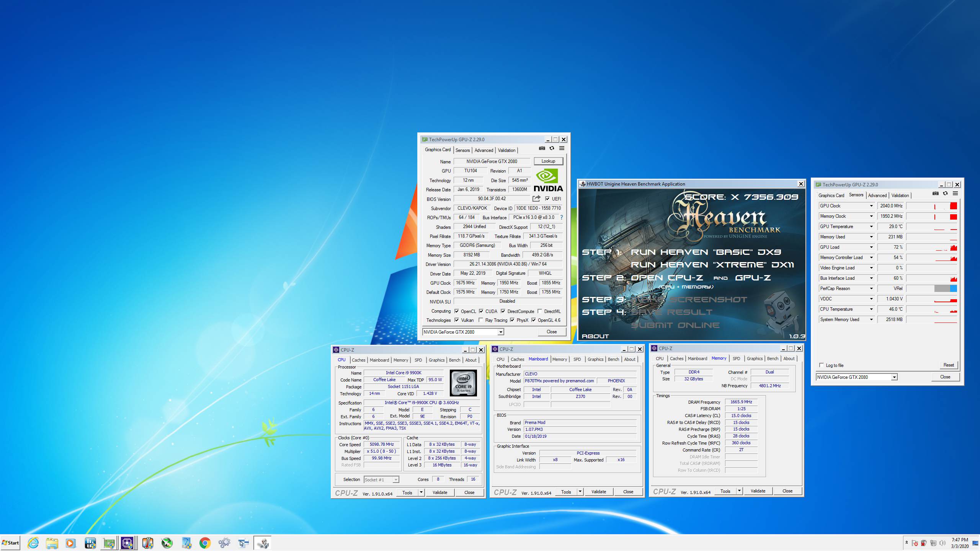Click the camera icon in GPU-Z Sensors window

[x=935, y=194]
